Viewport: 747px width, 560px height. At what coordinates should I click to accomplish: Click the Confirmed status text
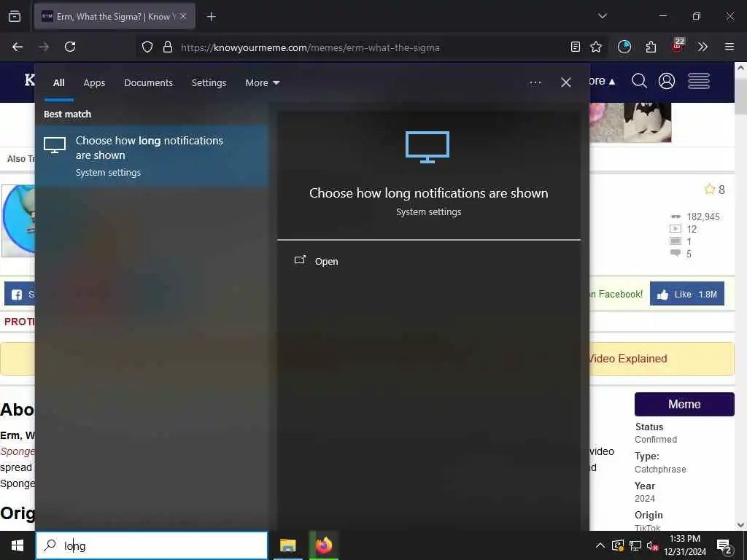coord(656,440)
